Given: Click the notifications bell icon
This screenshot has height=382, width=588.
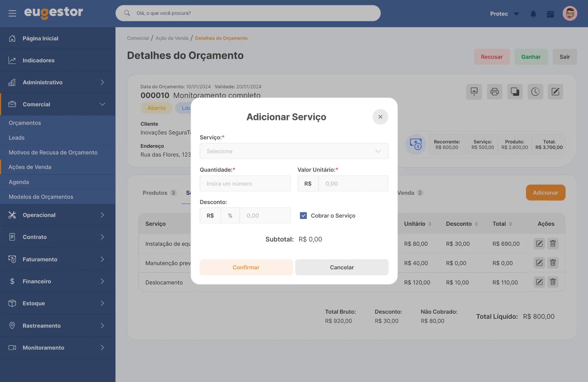Looking at the screenshot, I should pyautogui.click(x=533, y=14).
